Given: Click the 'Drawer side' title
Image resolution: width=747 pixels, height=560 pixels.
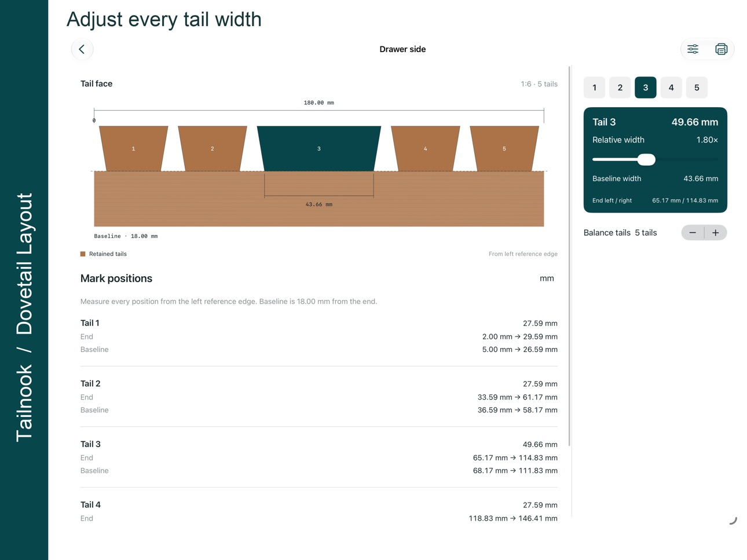Looking at the screenshot, I should pyautogui.click(x=402, y=49).
